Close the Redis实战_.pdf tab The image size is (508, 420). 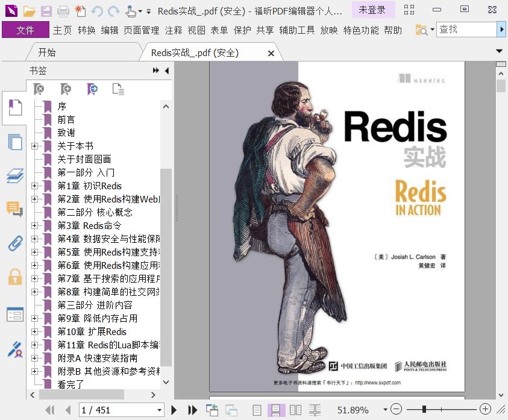(x=271, y=53)
